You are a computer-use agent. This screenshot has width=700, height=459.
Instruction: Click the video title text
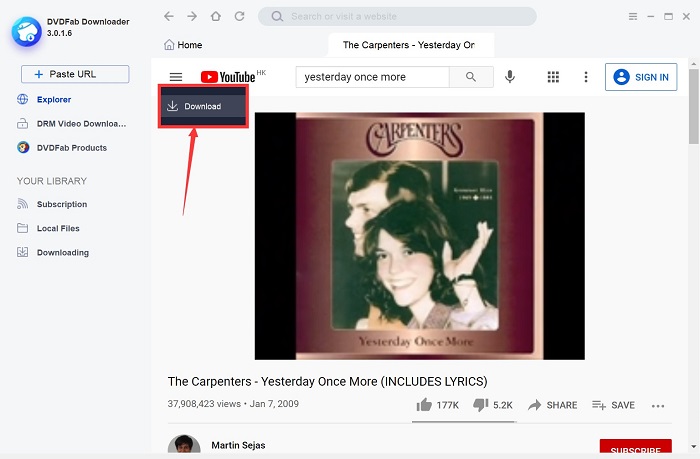point(327,381)
